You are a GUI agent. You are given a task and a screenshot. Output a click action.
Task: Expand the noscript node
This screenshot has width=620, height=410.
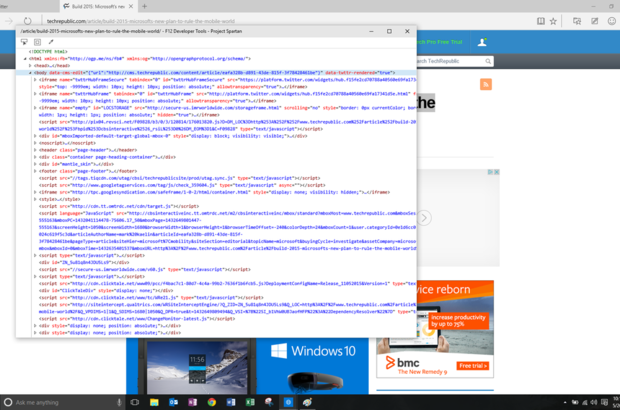click(35, 143)
